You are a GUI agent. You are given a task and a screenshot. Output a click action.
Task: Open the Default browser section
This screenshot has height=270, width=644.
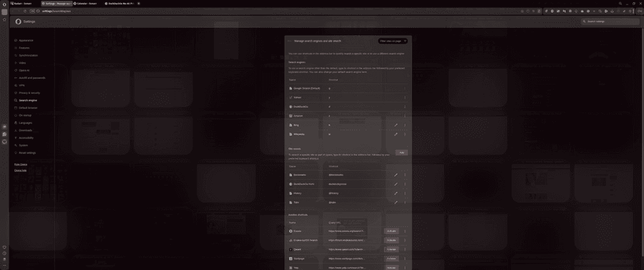[27, 107]
